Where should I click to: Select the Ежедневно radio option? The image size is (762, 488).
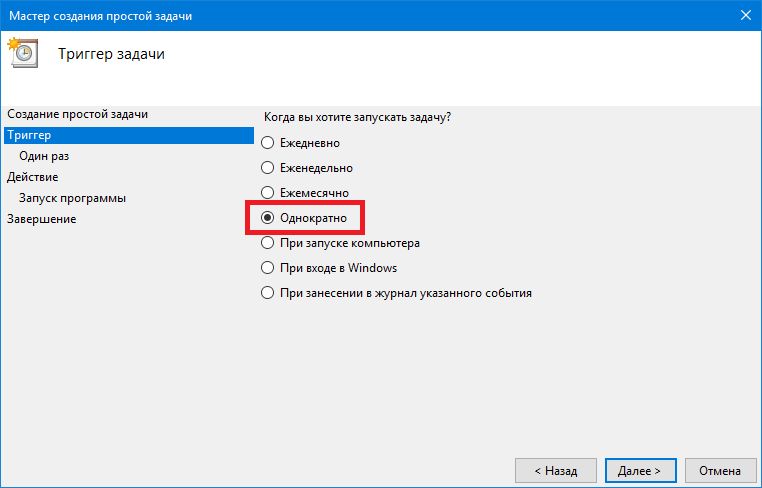(x=267, y=143)
